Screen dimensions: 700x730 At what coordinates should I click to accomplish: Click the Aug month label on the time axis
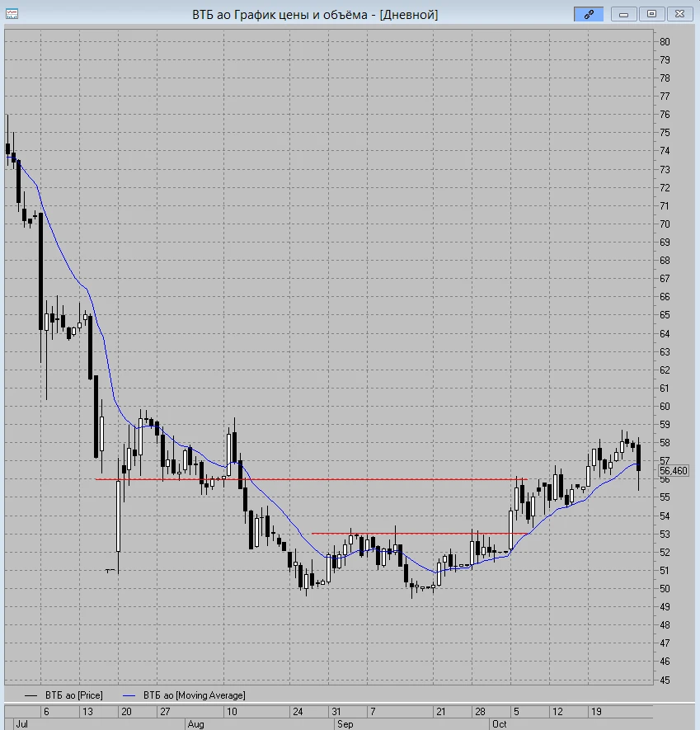point(195,724)
